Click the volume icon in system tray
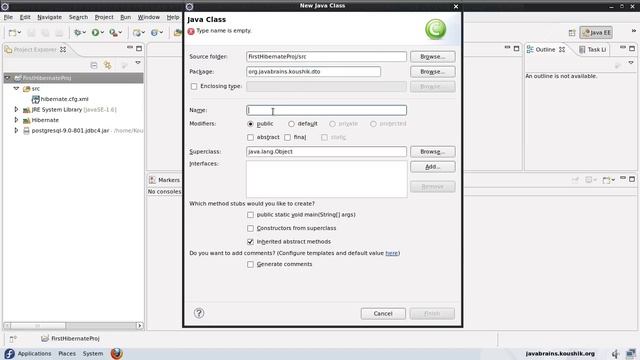This screenshot has height=360, width=640. 616,353
